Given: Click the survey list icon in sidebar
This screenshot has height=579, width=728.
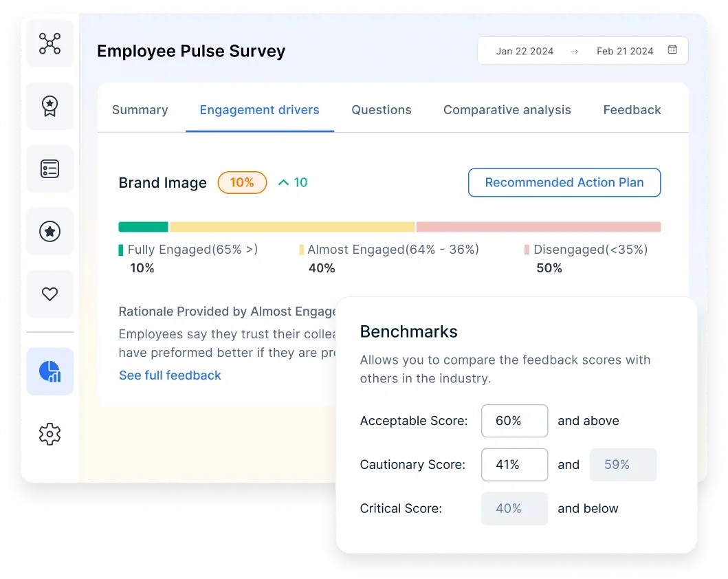Looking at the screenshot, I should tap(49, 168).
